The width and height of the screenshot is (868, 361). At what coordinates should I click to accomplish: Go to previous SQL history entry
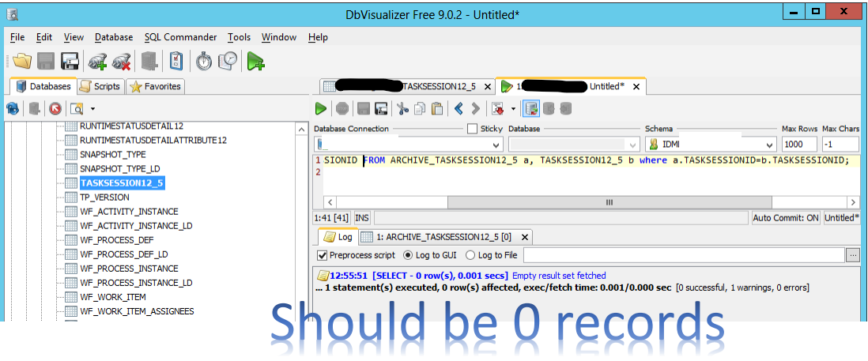coord(459,108)
